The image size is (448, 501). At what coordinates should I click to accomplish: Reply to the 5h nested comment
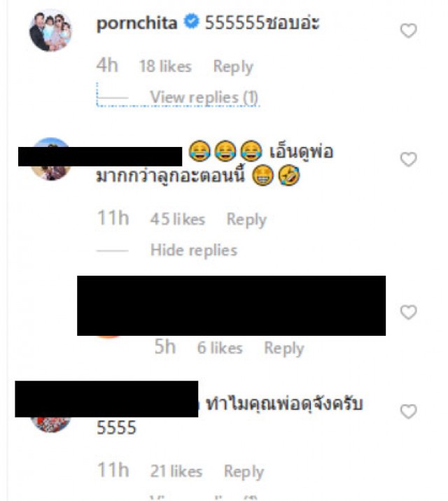tap(283, 348)
